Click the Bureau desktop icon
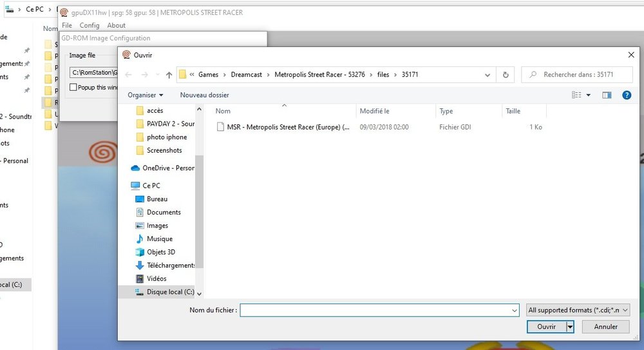 coord(140,199)
